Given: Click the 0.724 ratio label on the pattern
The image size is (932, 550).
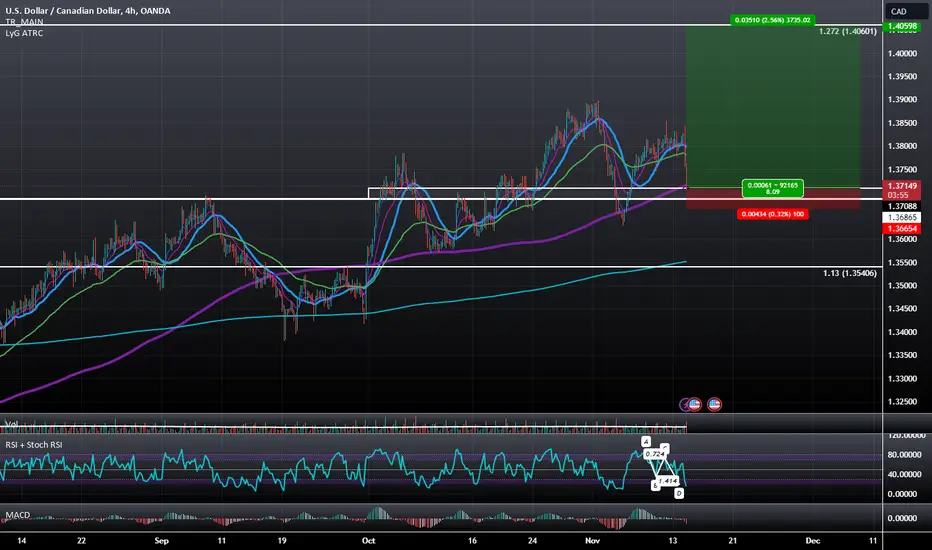Looking at the screenshot, I should tap(654, 454).
